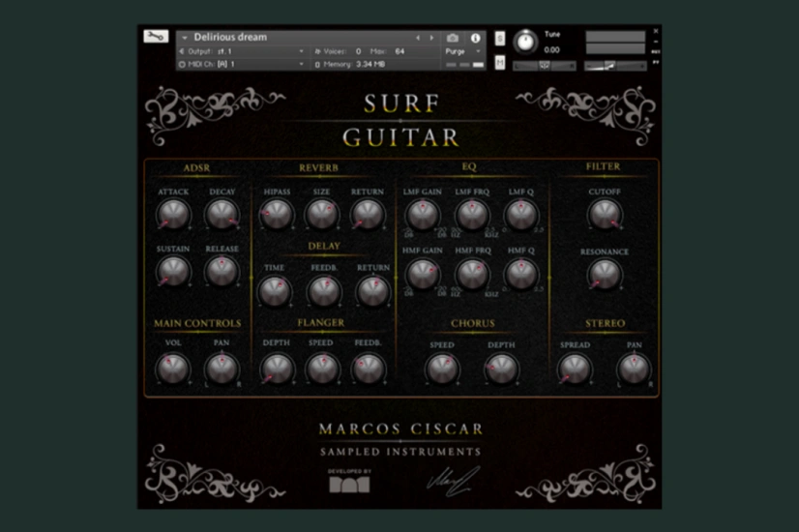Click the Filter Resonance knob
Image resolution: width=799 pixels, height=532 pixels.
tap(605, 274)
